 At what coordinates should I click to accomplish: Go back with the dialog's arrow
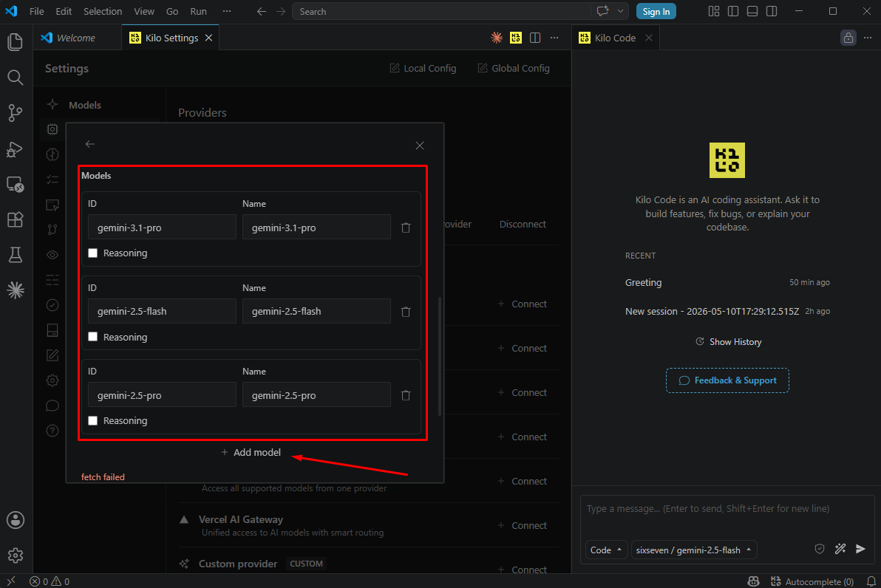[x=90, y=144]
